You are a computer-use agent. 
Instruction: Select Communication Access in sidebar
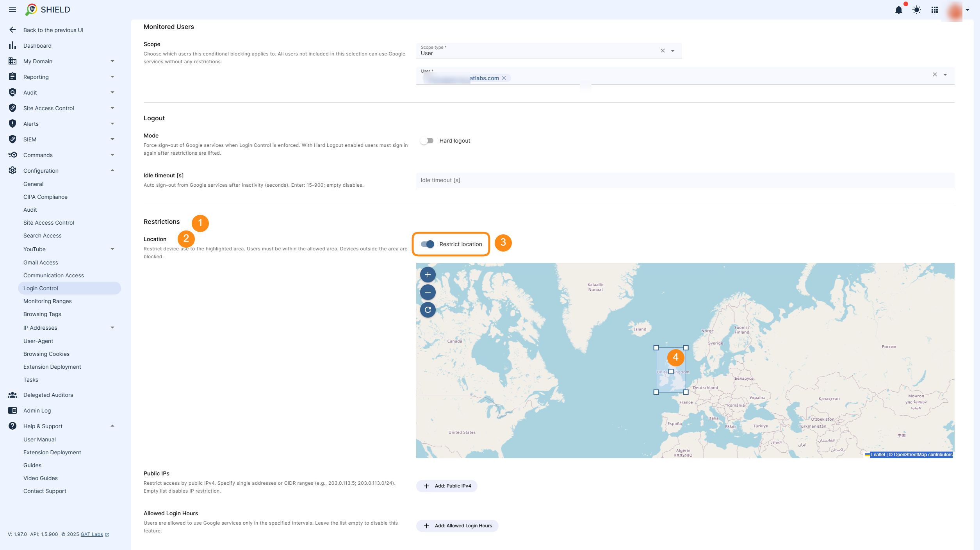click(53, 275)
